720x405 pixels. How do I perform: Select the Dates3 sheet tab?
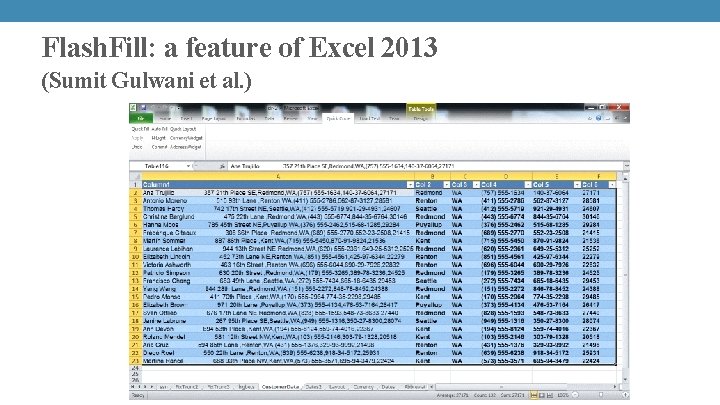point(314,387)
